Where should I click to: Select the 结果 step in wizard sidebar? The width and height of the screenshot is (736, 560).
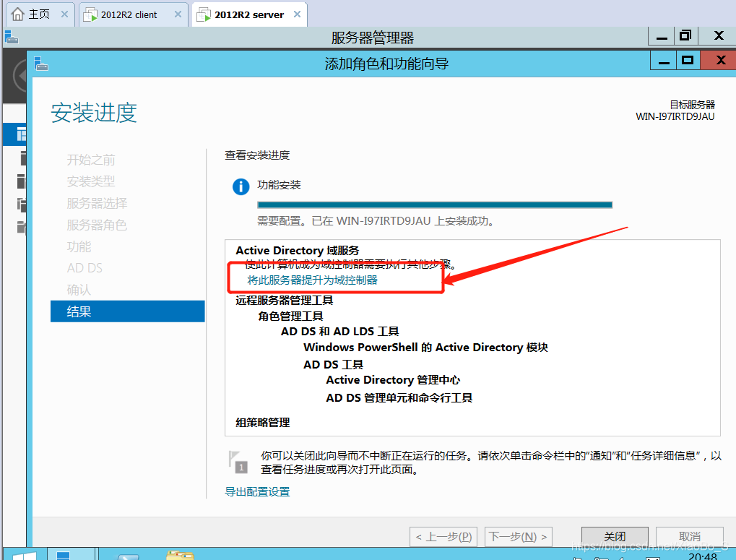(x=128, y=311)
